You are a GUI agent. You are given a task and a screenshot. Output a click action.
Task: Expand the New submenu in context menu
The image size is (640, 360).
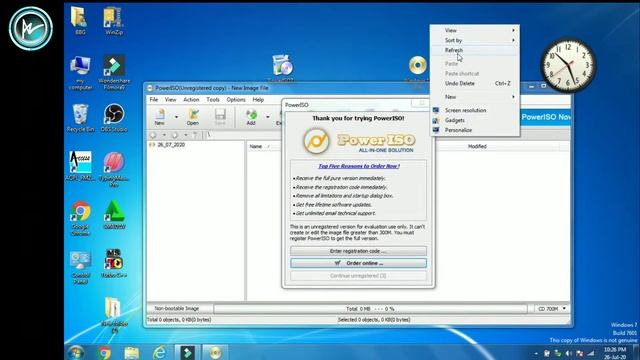(475, 97)
